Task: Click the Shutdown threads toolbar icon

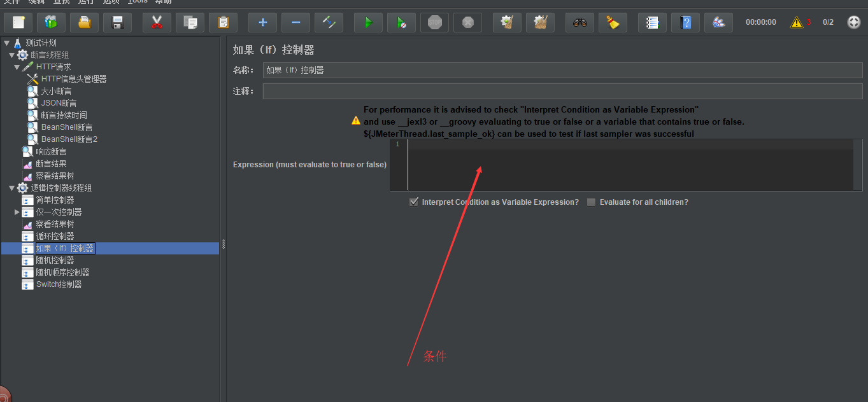Action: (467, 22)
